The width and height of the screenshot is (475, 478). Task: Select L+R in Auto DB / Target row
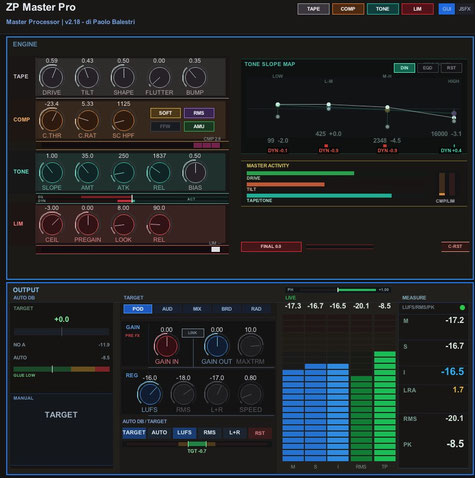[235, 433]
